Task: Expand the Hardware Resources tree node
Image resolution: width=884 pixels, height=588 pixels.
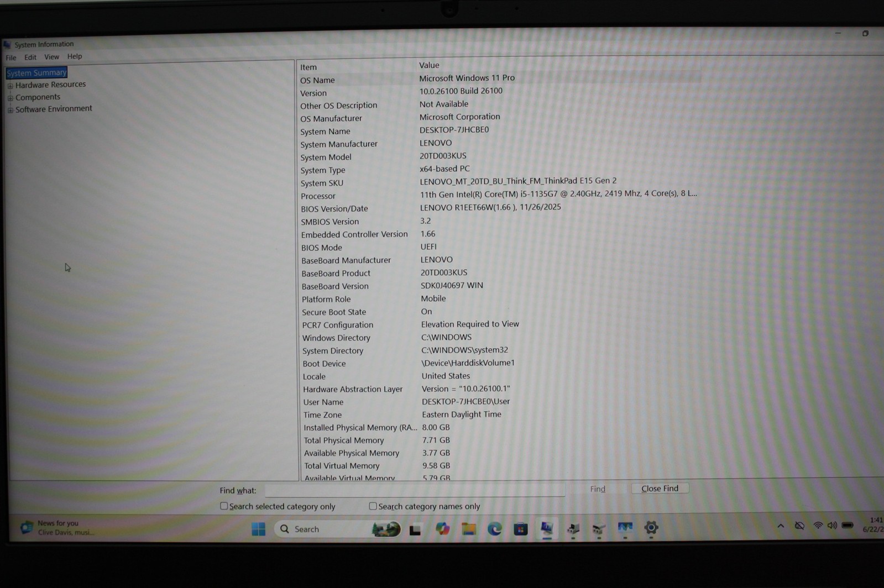Action: point(10,86)
